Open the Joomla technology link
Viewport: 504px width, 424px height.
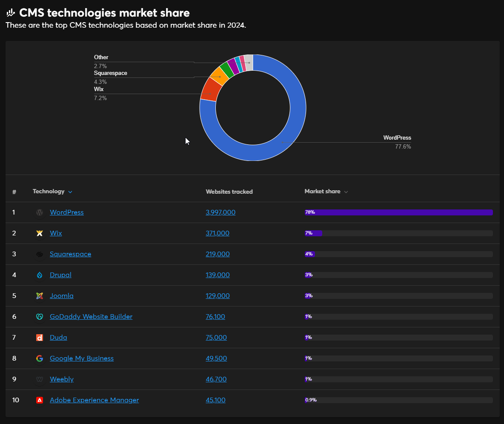(x=61, y=296)
